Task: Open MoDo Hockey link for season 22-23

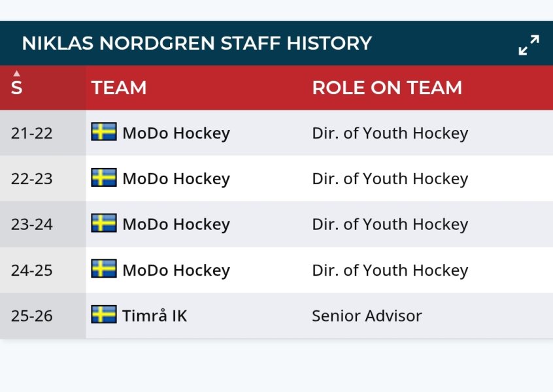Action: tap(176, 179)
